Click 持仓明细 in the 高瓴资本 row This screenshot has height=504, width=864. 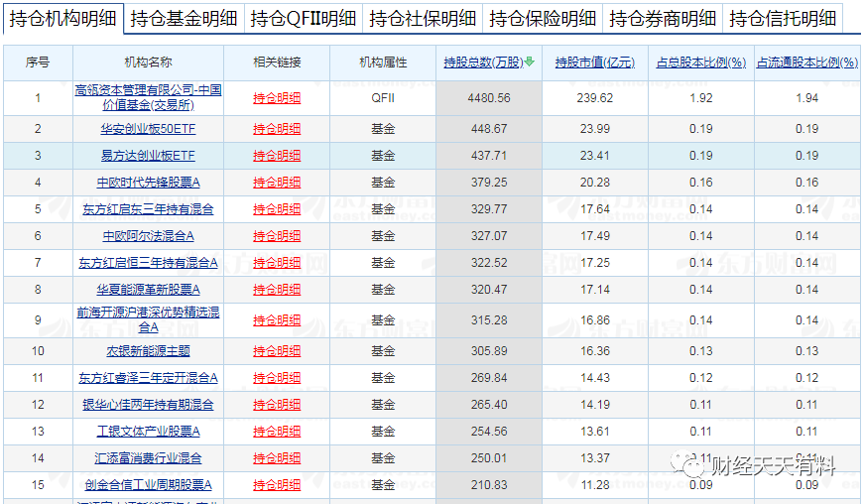(277, 98)
